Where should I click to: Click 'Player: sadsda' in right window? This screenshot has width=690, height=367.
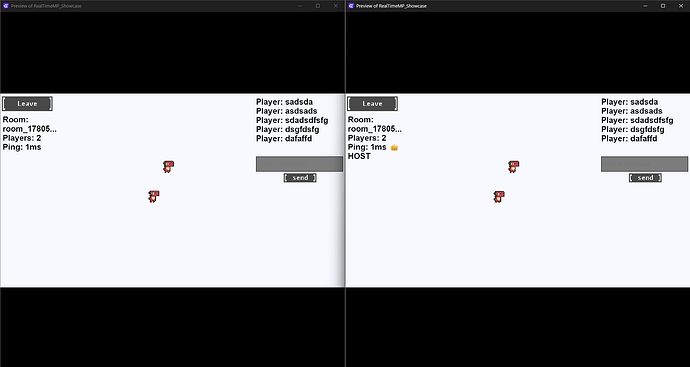629,102
